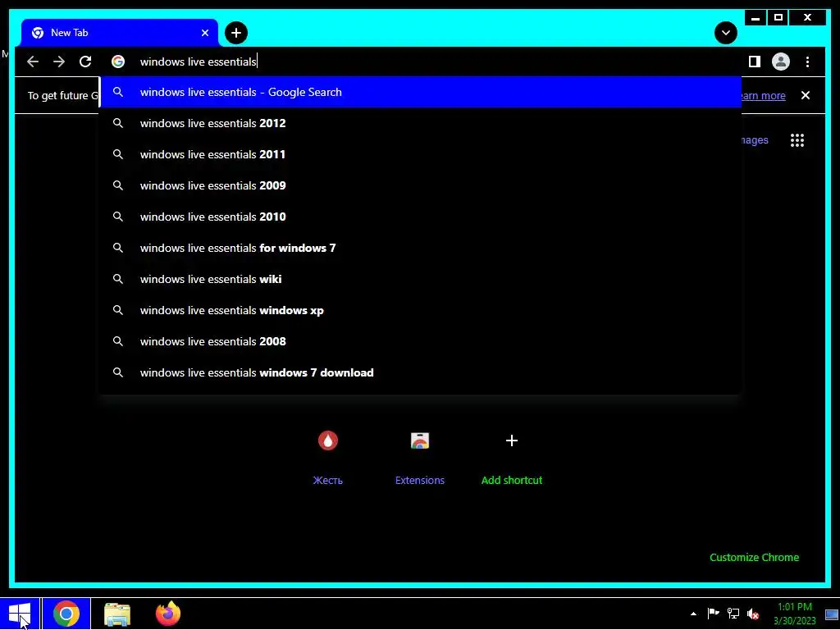Go back using the back arrow

33,62
